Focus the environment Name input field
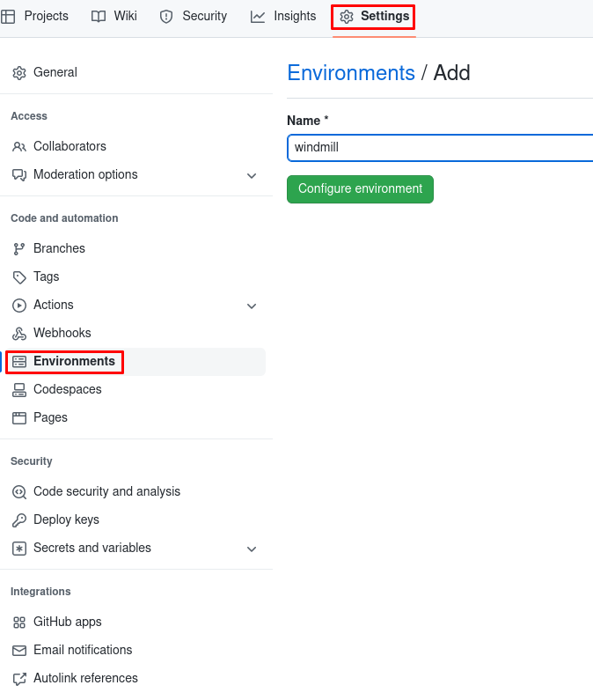This screenshot has height=700, width=593. point(440,148)
